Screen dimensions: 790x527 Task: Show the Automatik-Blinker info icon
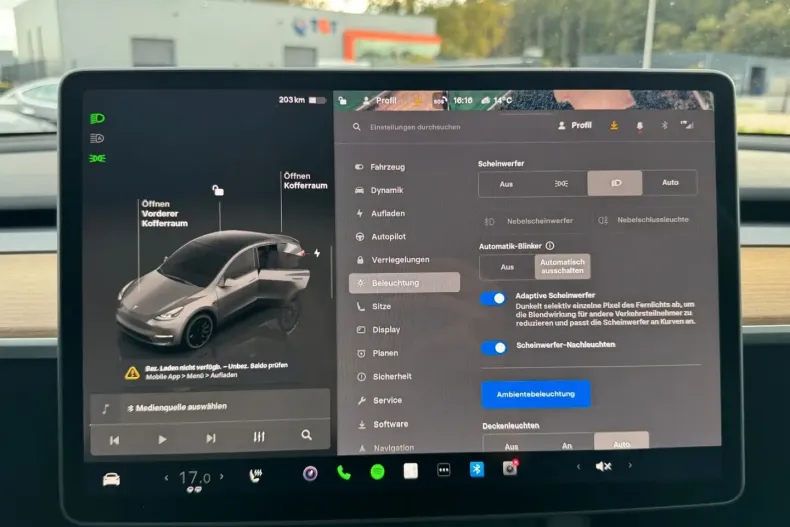[x=550, y=246]
